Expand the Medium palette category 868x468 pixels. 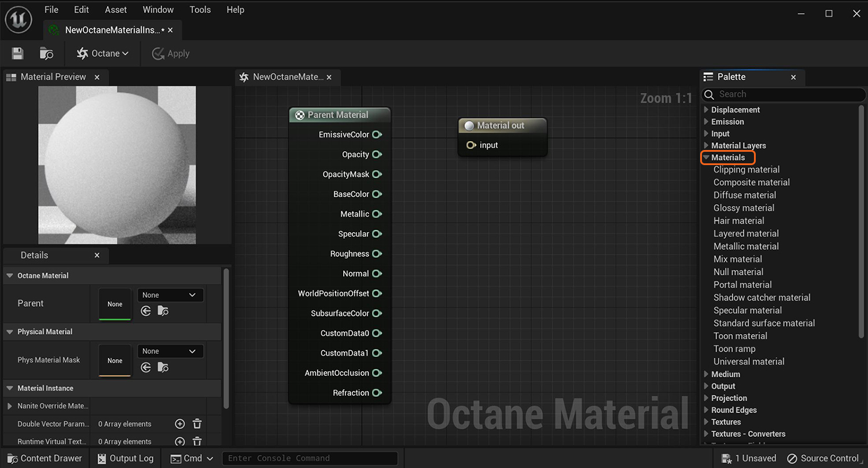(x=706, y=374)
